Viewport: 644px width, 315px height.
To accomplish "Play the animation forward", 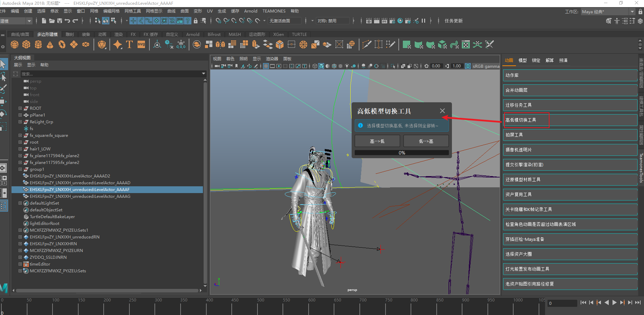I will tap(614, 302).
